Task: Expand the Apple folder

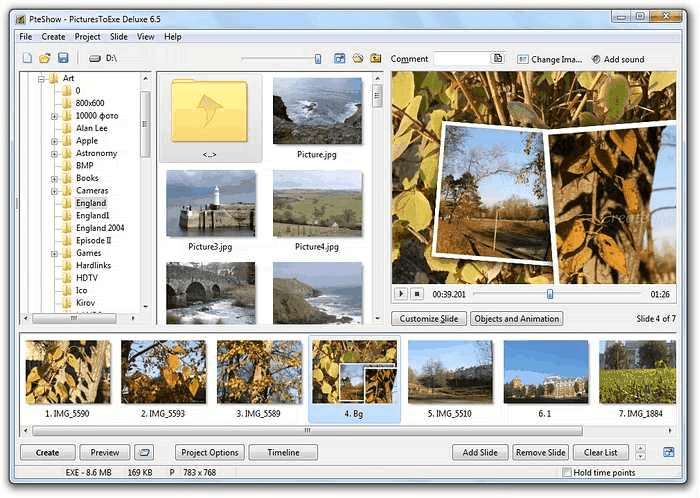Action: click(54, 141)
